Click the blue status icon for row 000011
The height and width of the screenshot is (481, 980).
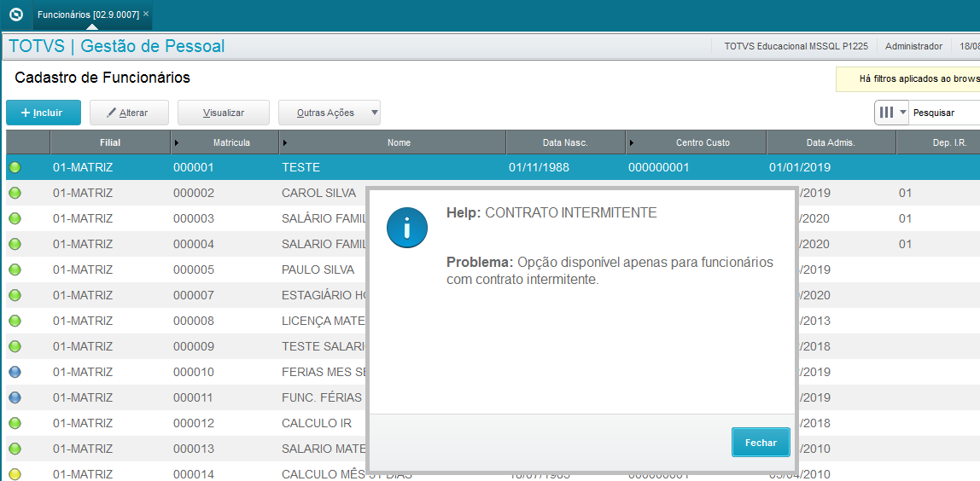15,397
